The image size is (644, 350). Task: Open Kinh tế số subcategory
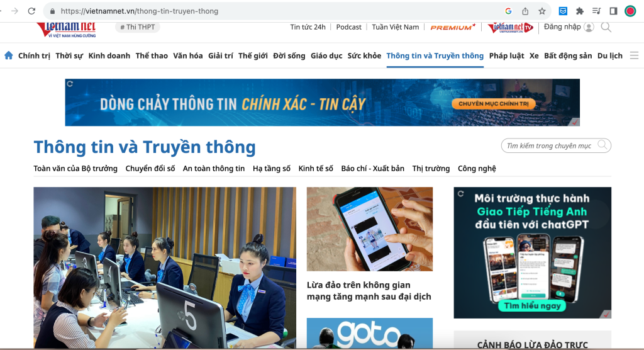pyautogui.click(x=316, y=168)
